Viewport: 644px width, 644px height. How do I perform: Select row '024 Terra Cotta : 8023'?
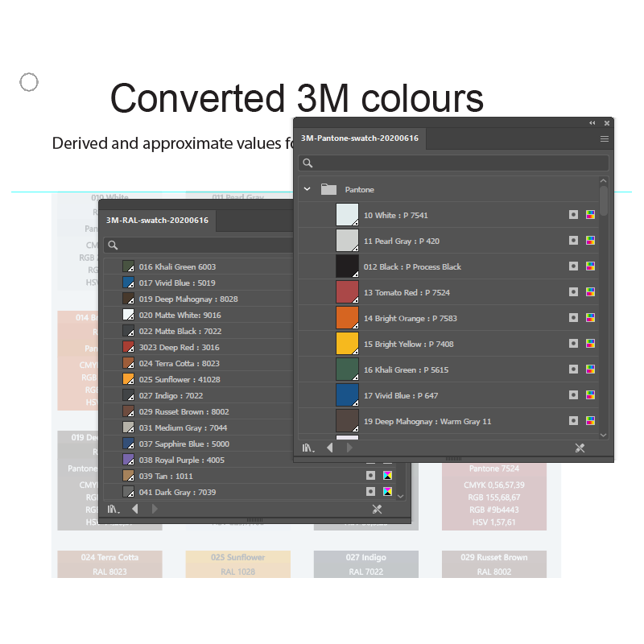[x=198, y=363]
